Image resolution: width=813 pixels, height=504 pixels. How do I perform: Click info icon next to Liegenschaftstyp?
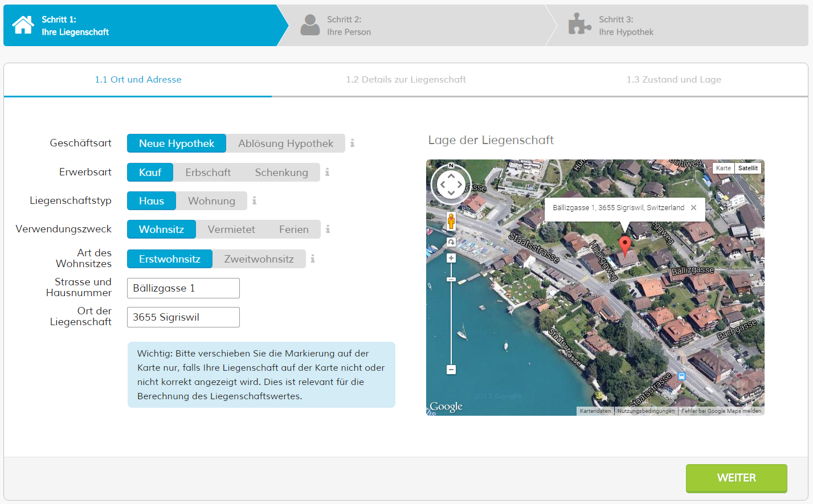[254, 200]
